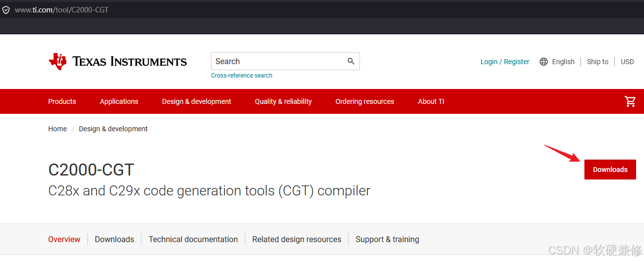Switch to the Downloads tab
This screenshot has height=261, width=644.
point(115,239)
